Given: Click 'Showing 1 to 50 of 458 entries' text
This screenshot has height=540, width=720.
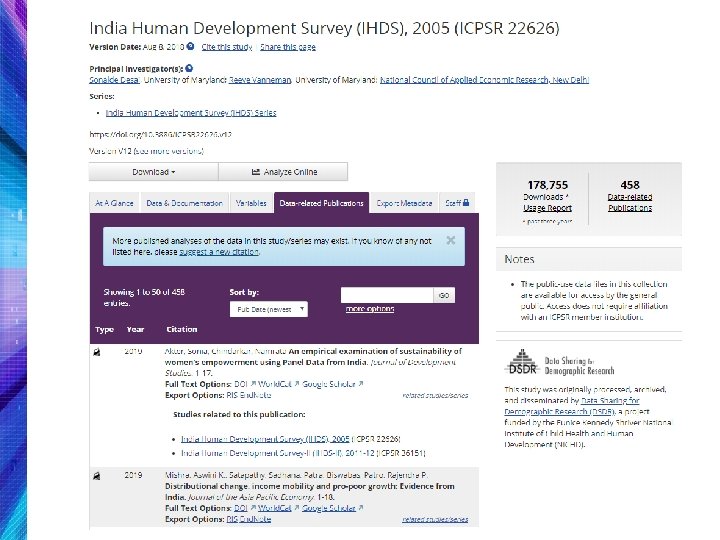Looking at the screenshot, I should (144, 298).
